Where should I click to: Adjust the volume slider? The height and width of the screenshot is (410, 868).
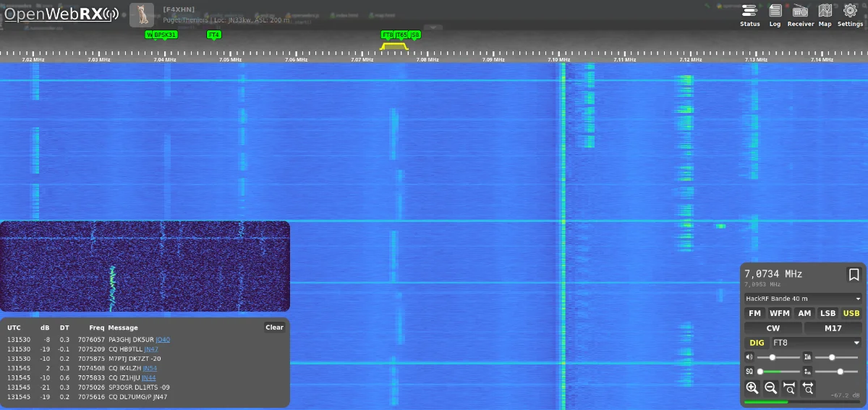(778, 357)
